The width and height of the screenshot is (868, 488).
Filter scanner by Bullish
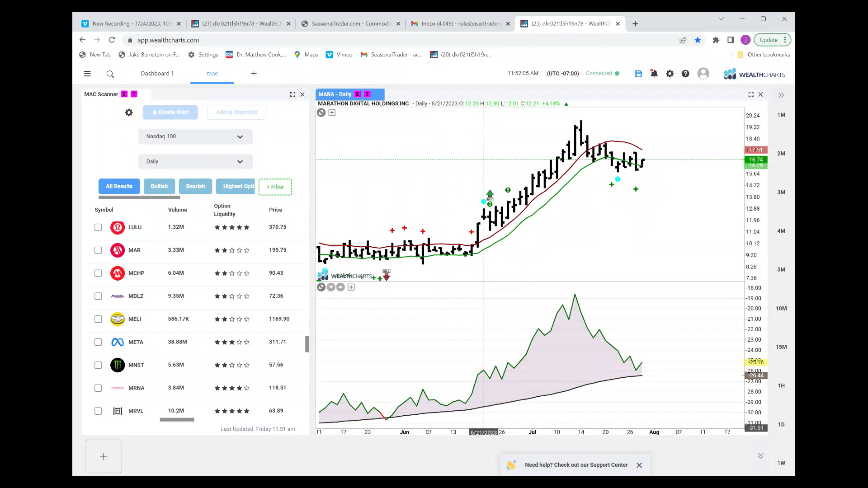coord(159,187)
